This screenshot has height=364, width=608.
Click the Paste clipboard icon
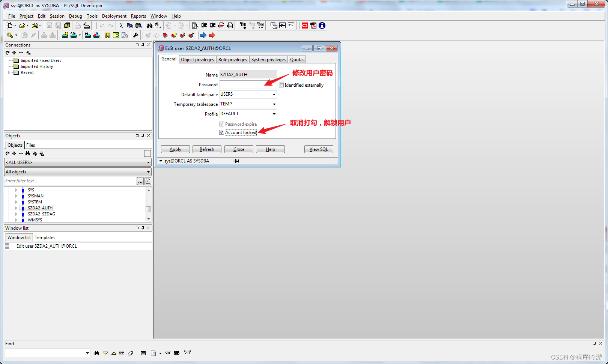coord(138,26)
